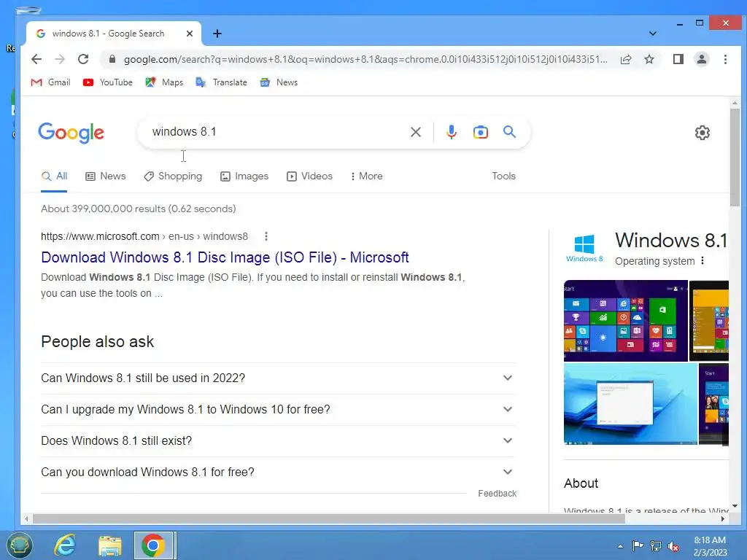Switch to the Shopping results tab
The height and width of the screenshot is (560, 747).
(x=173, y=176)
